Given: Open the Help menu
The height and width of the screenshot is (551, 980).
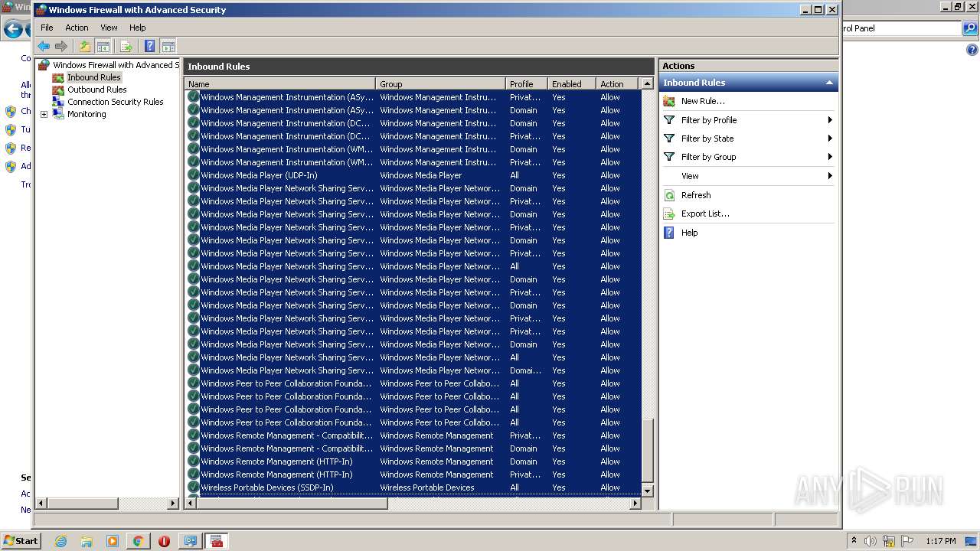Looking at the screenshot, I should click(137, 28).
